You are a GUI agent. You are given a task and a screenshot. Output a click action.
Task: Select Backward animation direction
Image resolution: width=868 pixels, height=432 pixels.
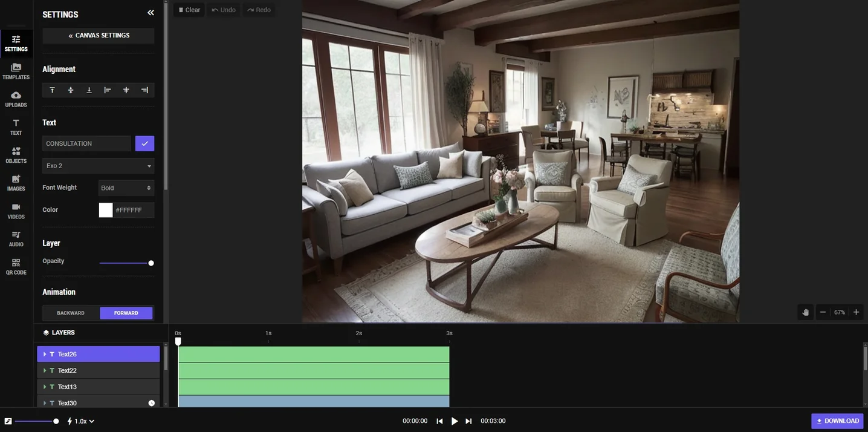click(x=71, y=313)
